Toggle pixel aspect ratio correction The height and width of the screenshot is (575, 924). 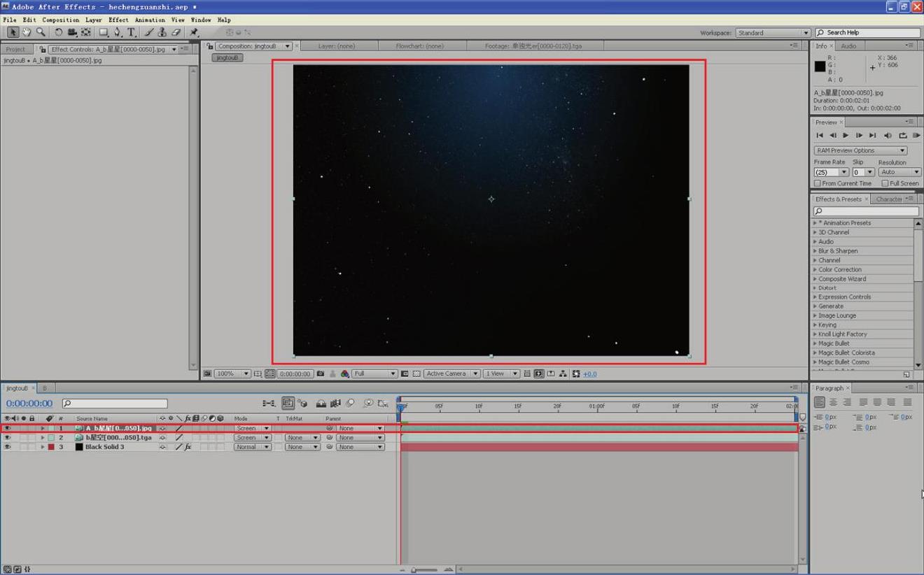(526, 374)
